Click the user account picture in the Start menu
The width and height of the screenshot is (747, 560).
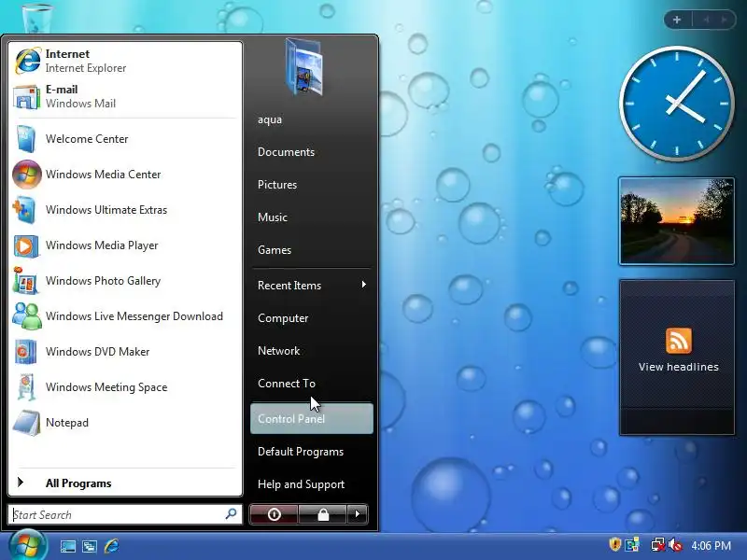(305, 68)
